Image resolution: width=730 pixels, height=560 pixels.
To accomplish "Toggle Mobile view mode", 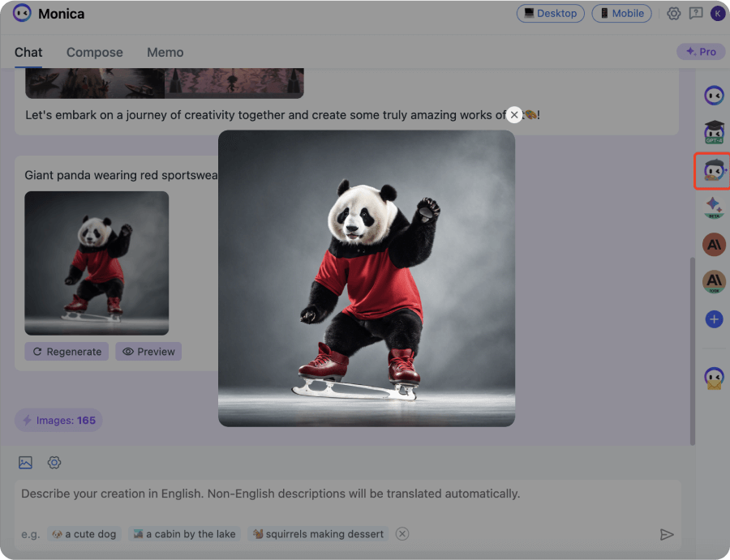I will (x=621, y=13).
